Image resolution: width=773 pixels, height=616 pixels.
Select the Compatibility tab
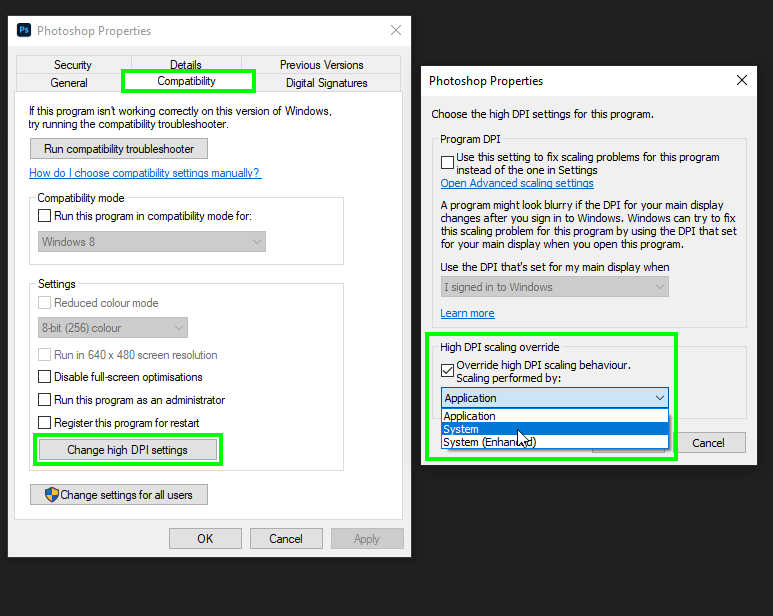187,81
